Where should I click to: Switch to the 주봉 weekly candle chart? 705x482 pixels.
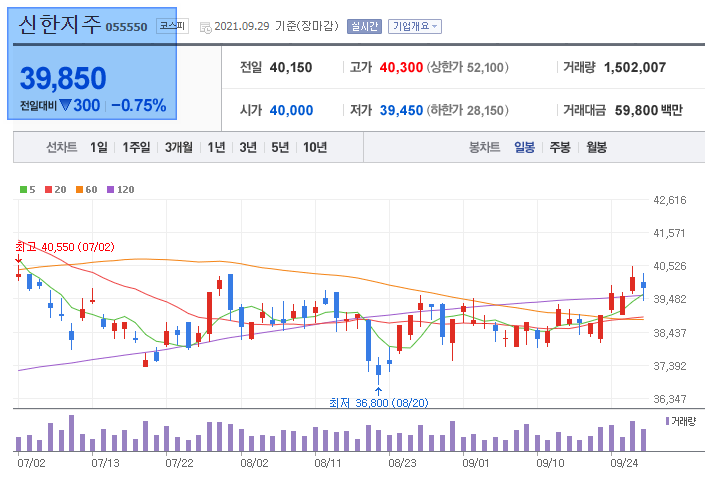[560, 147]
